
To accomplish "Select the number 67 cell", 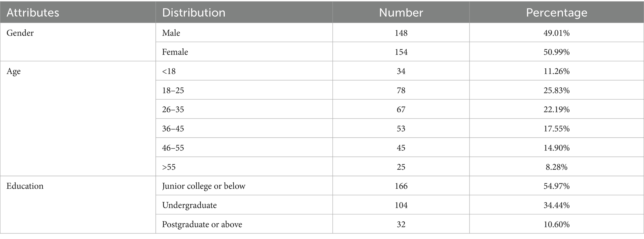I will coord(401,110).
